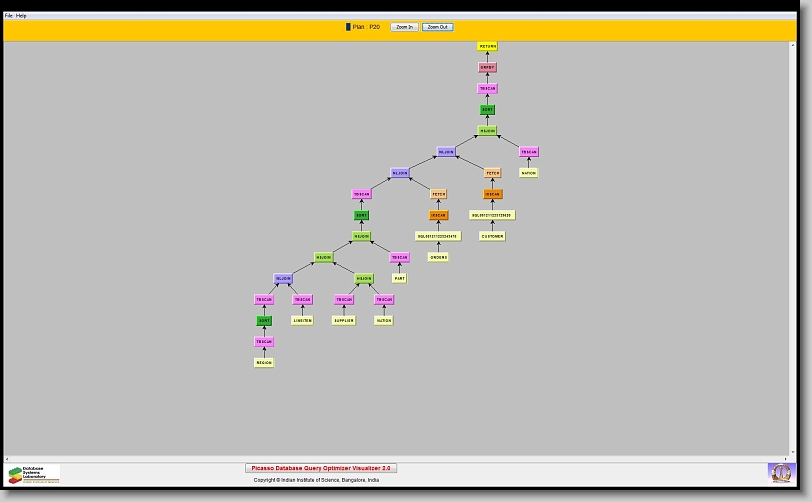Select the SORT node below GRPBY

tap(487, 110)
